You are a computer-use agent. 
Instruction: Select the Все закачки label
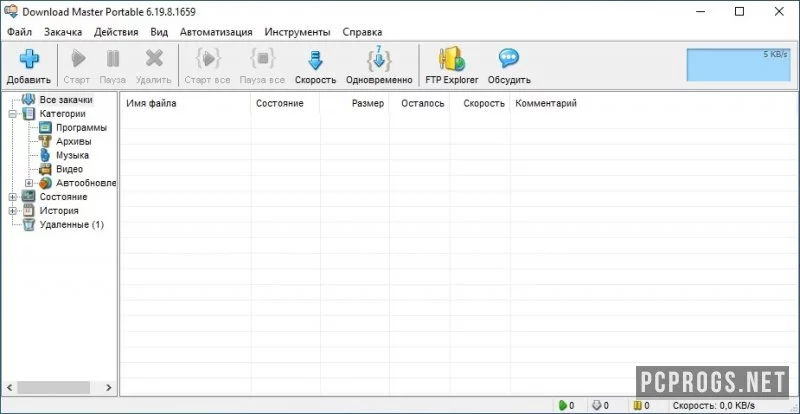(66, 100)
